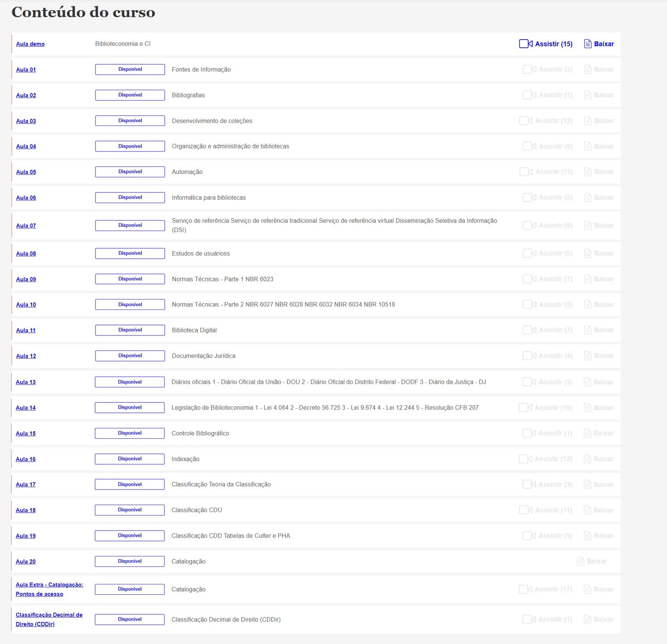Click the Assistir (15) video icon for Aula demo
Image resolution: width=667 pixels, height=644 pixels.
(x=526, y=44)
